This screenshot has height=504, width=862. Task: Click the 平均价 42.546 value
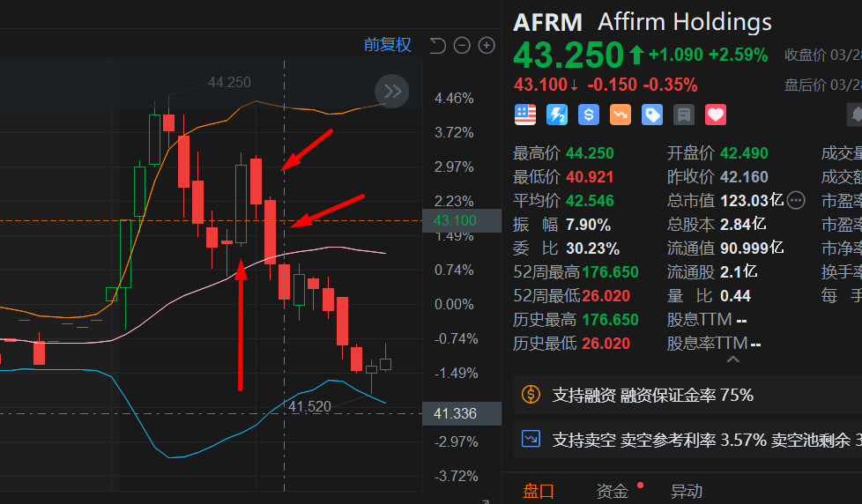[590, 201]
